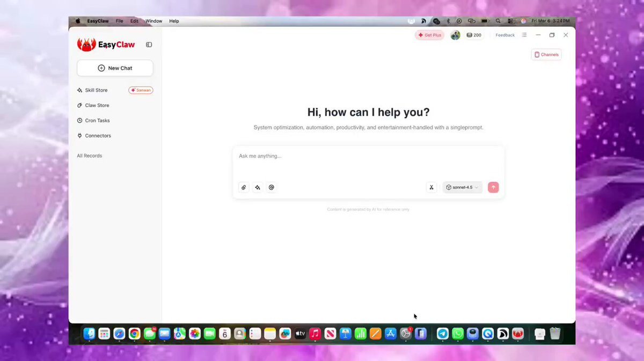Click the @ mention icon in chat box
The height and width of the screenshot is (361, 644).
click(x=272, y=187)
